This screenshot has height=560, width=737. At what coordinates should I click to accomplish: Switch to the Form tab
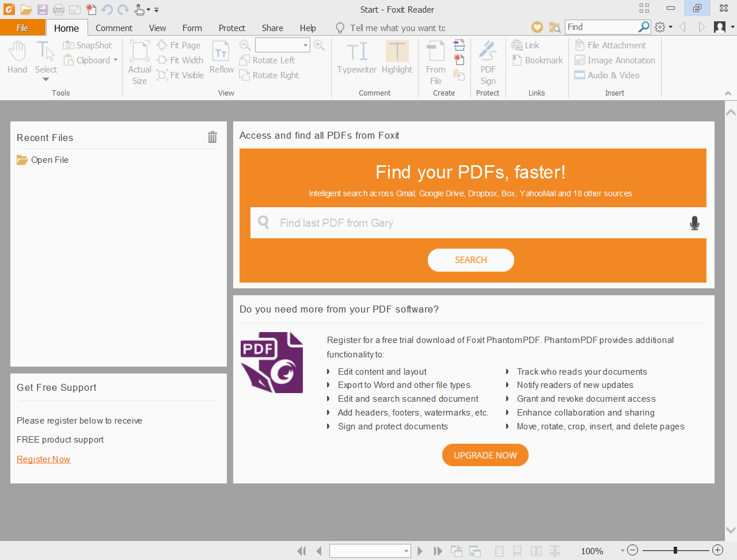(192, 28)
